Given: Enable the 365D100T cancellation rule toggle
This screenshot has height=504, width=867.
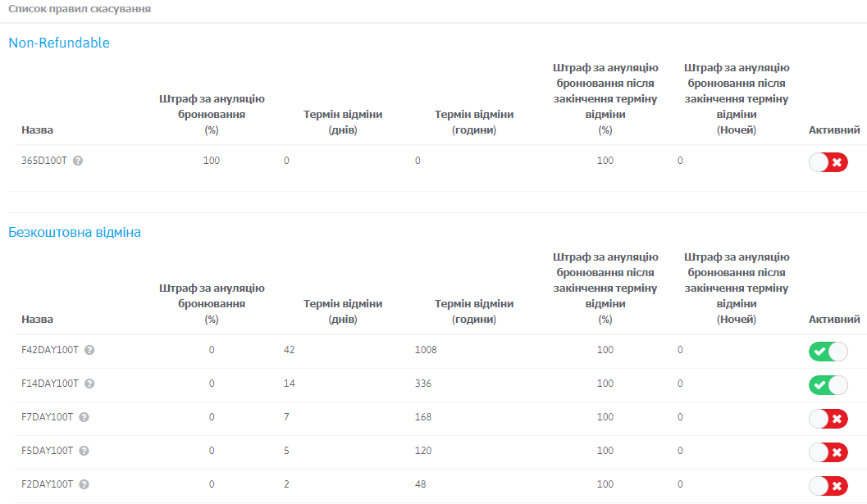Looking at the screenshot, I should [x=828, y=162].
